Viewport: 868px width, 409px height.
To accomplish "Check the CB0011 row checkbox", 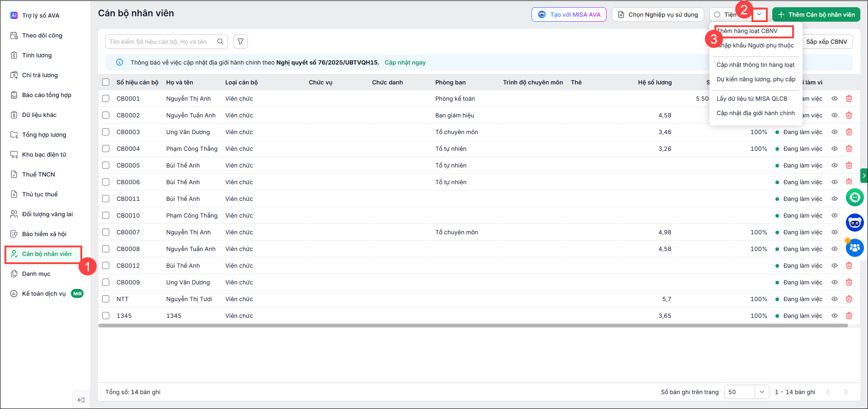I will (106, 199).
